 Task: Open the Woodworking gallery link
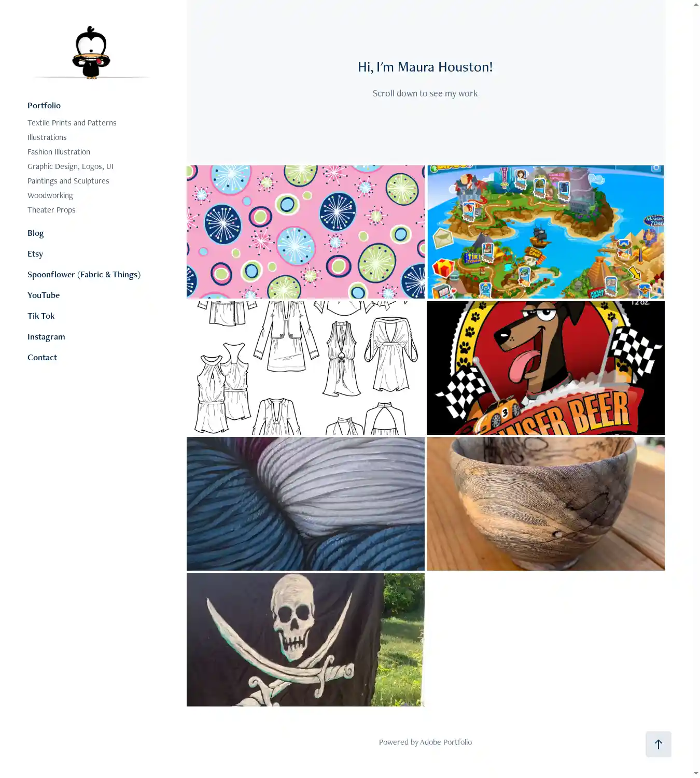tap(50, 195)
